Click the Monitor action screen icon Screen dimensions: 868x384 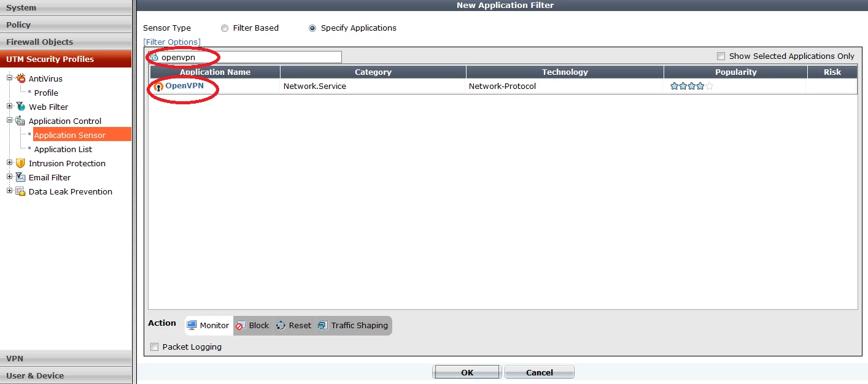[192, 325]
